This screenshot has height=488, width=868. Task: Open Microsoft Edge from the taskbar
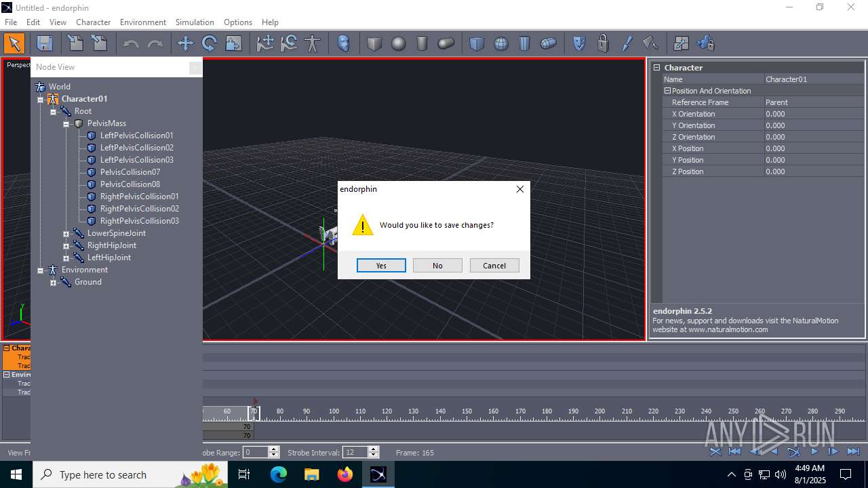point(279,474)
